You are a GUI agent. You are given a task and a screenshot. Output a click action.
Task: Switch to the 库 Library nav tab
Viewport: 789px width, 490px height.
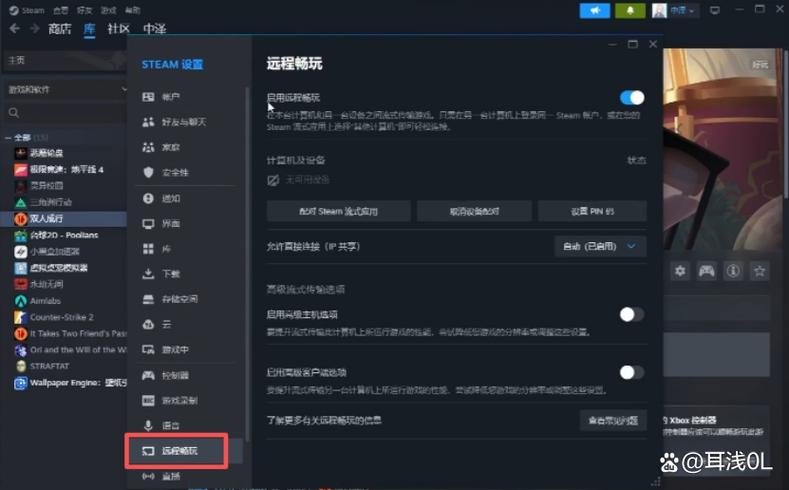click(x=89, y=29)
